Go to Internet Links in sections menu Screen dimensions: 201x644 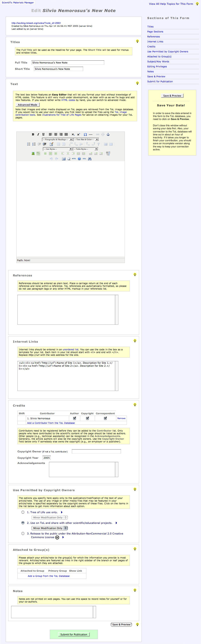155,41
